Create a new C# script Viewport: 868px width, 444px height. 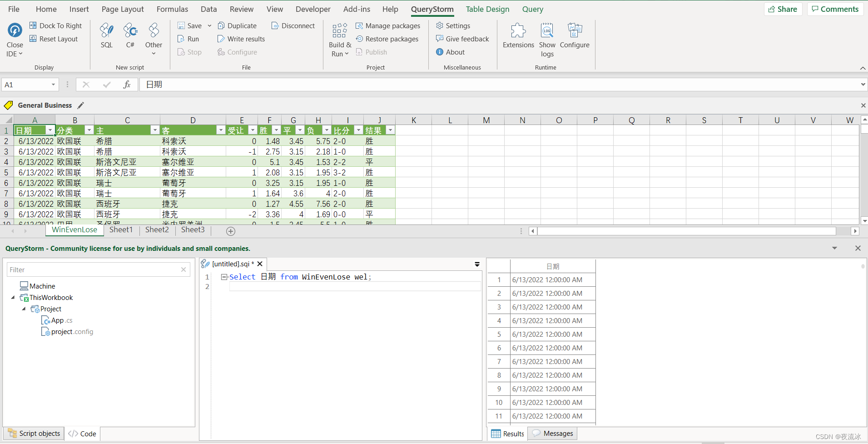click(x=130, y=35)
